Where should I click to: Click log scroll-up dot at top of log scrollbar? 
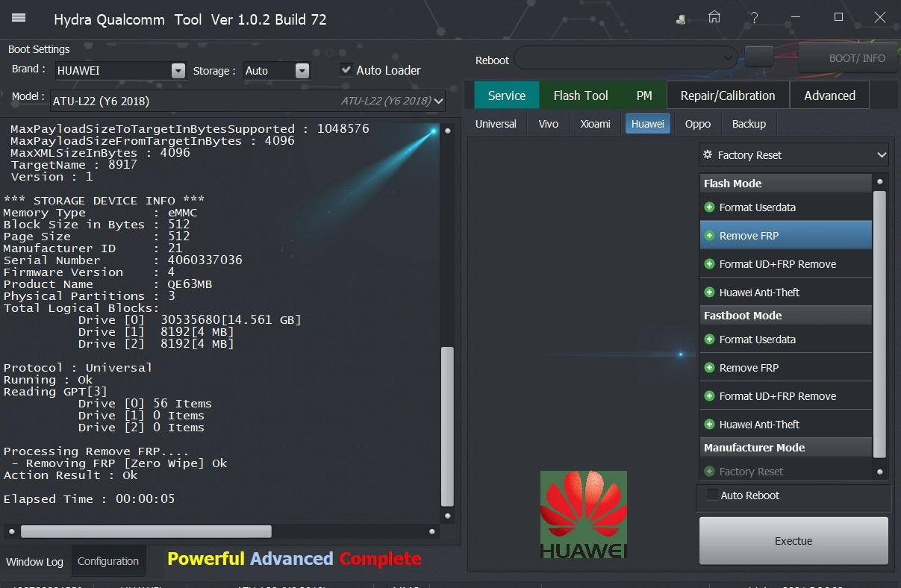coord(447,131)
